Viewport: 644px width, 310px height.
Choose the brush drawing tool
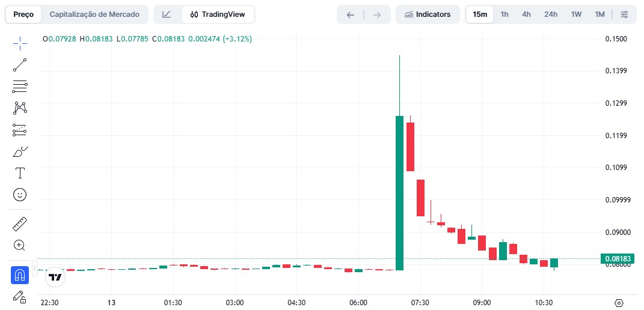point(20,151)
